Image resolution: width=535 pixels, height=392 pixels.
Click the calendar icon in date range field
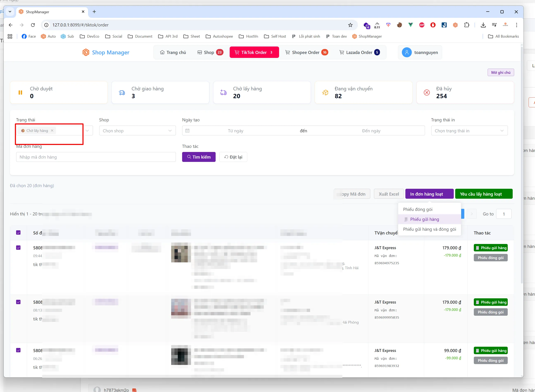pyautogui.click(x=187, y=130)
